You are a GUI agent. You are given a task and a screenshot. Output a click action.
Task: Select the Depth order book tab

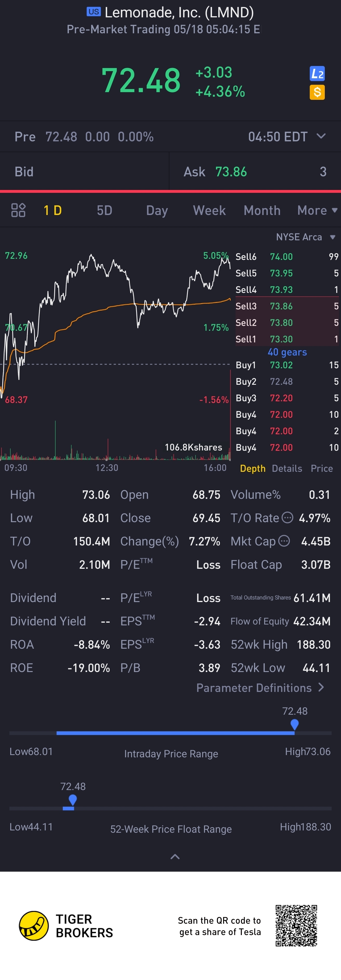coord(252,468)
